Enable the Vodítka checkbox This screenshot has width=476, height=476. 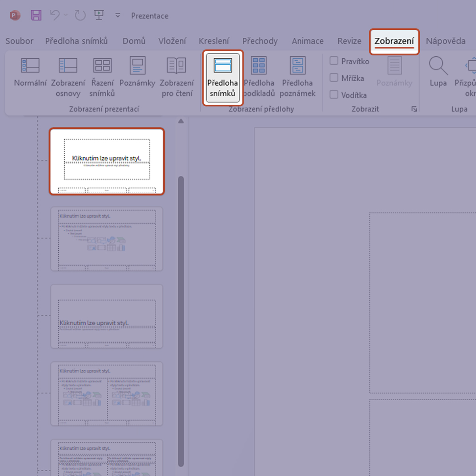(x=334, y=94)
